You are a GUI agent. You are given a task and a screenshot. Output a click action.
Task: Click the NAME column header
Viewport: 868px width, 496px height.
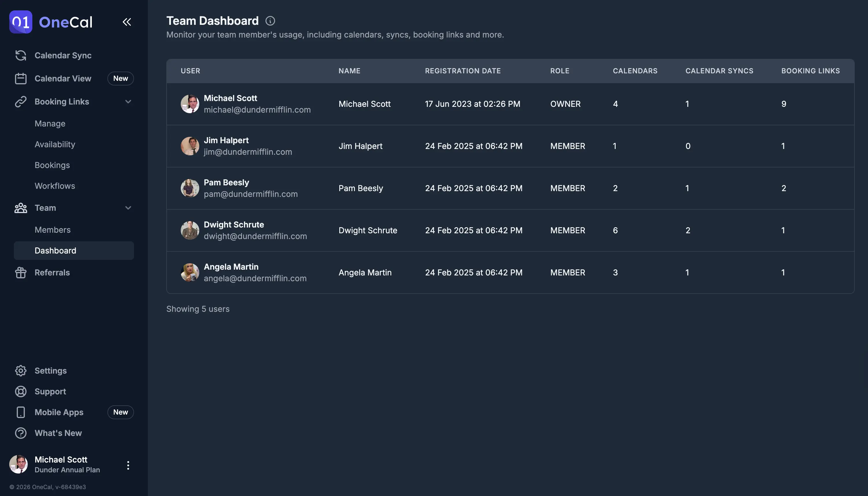349,71
